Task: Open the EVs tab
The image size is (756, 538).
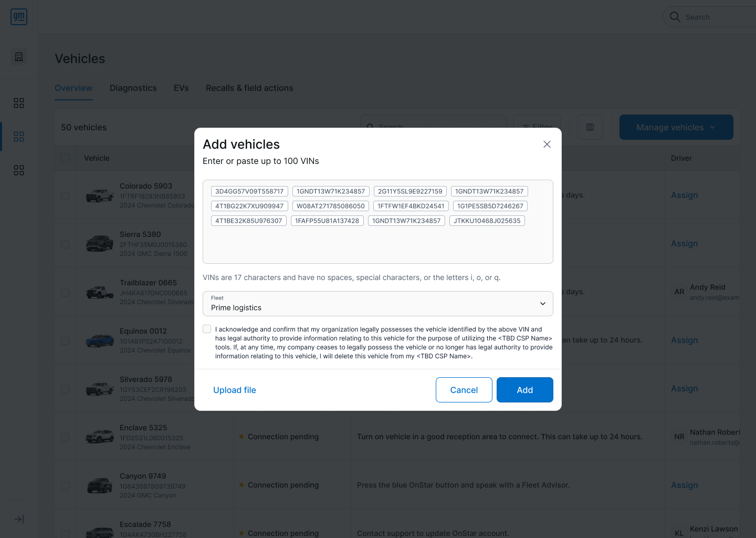Action: click(181, 88)
